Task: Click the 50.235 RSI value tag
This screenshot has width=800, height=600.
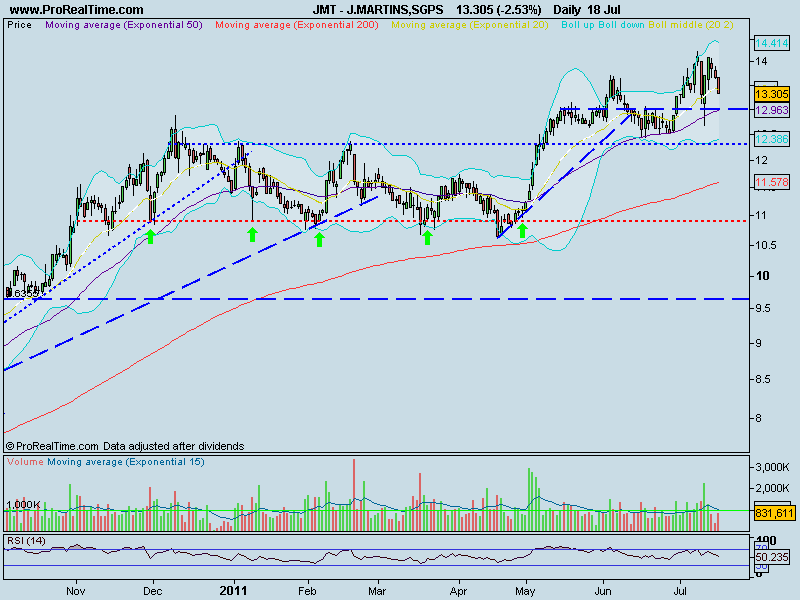Action: pos(771,557)
